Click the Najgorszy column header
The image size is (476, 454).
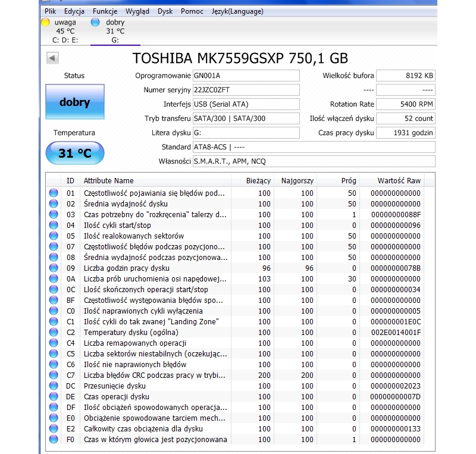(x=295, y=181)
